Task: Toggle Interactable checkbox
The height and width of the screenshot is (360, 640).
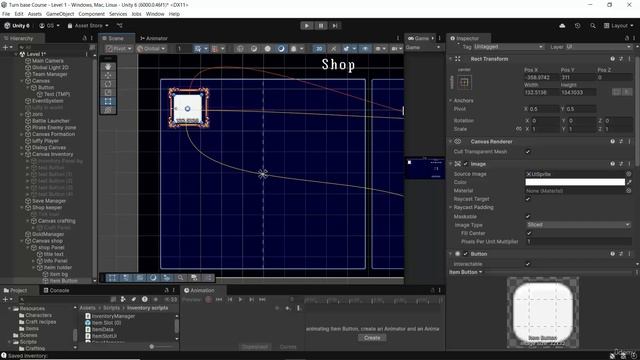Action: [x=528, y=264]
